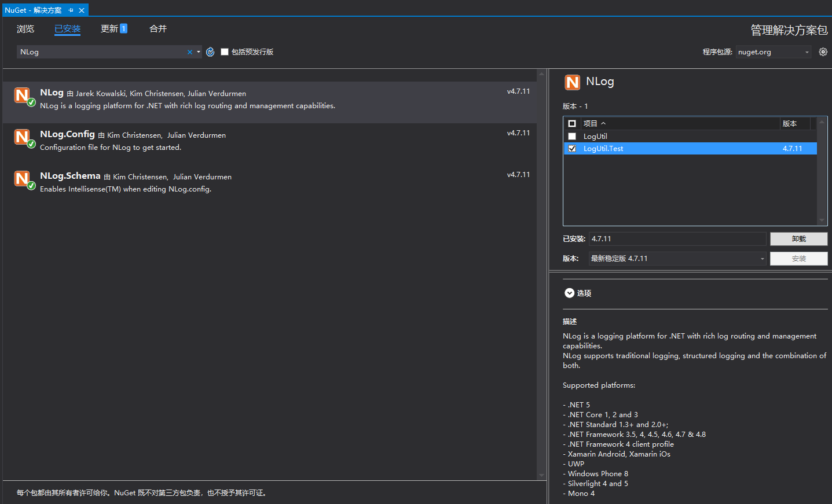Open the 合并 consolidate tab
This screenshot has height=504, width=832.
pyautogui.click(x=158, y=29)
